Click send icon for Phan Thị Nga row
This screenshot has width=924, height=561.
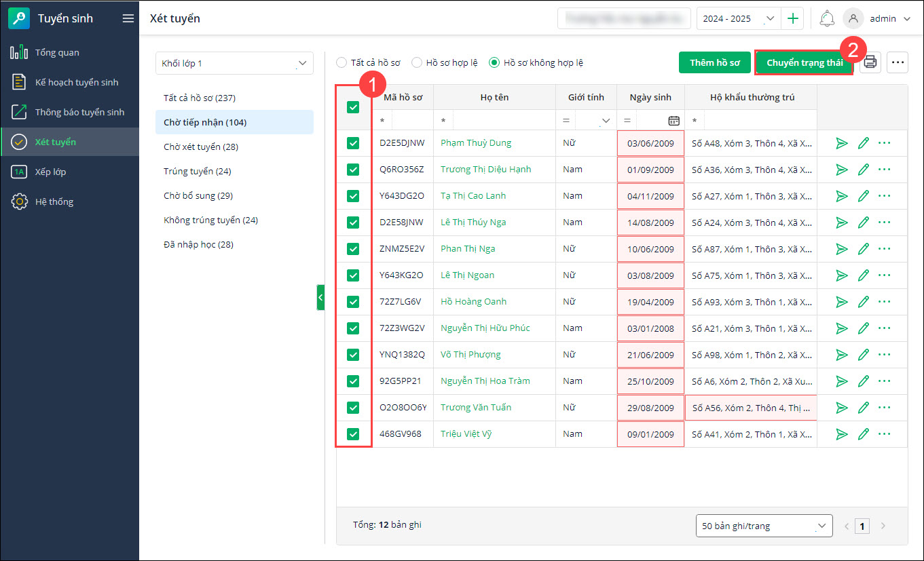coord(842,249)
